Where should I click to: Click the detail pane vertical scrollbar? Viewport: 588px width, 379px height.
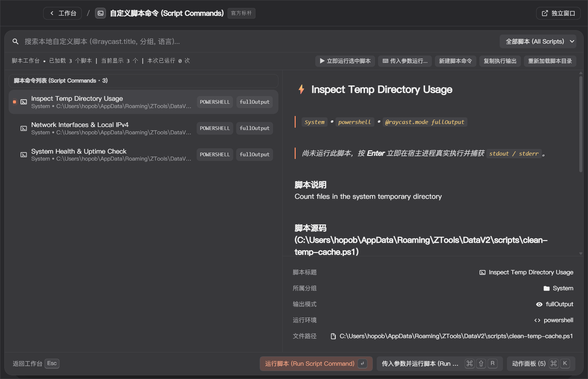click(x=581, y=124)
